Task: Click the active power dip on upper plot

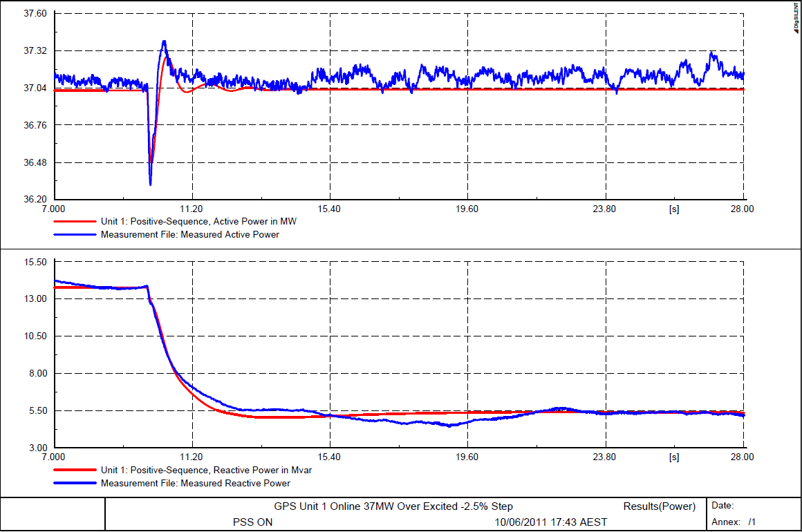Action: click(x=150, y=181)
